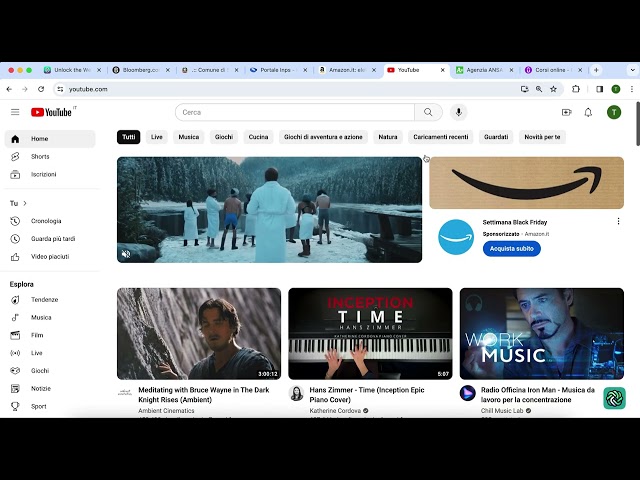The width and height of the screenshot is (640, 480).
Task: Open new browser tab plus button
Action: pos(596,70)
